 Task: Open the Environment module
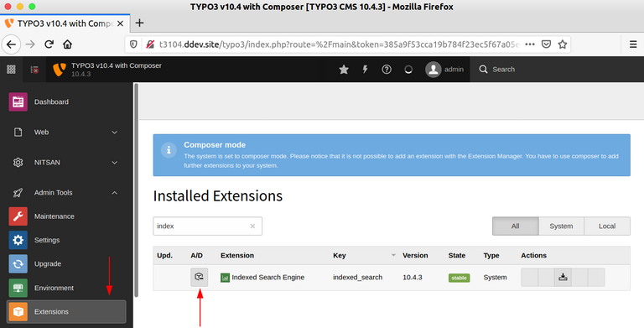[65, 288]
